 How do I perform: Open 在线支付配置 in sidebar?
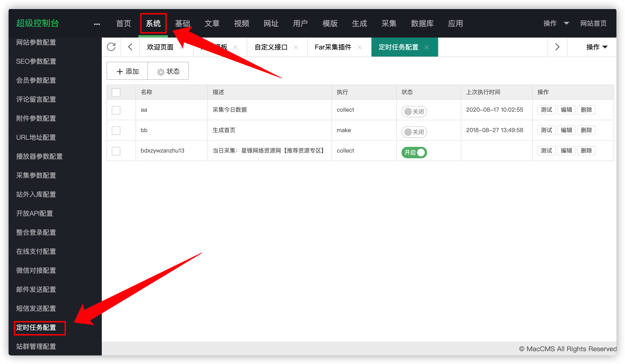coord(36,252)
